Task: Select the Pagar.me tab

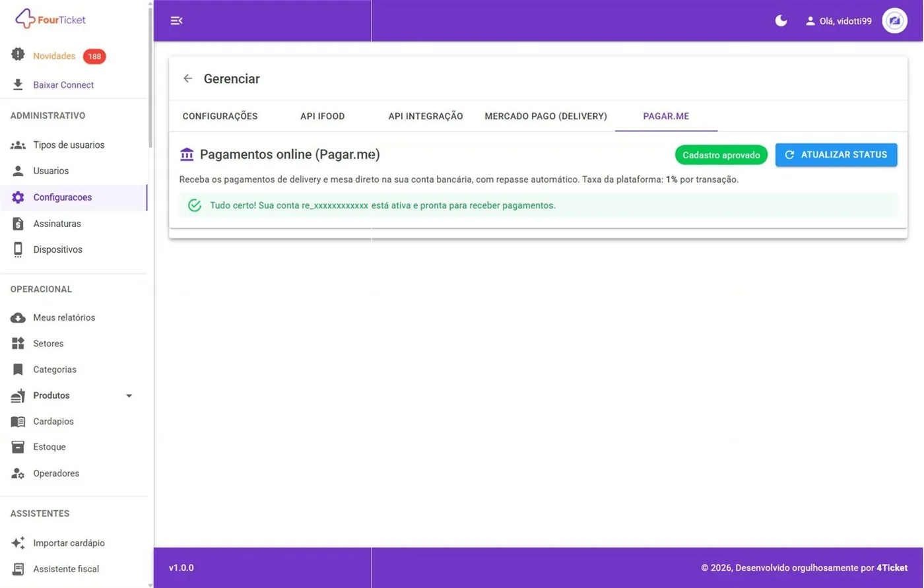Action: pyautogui.click(x=666, y=116)
